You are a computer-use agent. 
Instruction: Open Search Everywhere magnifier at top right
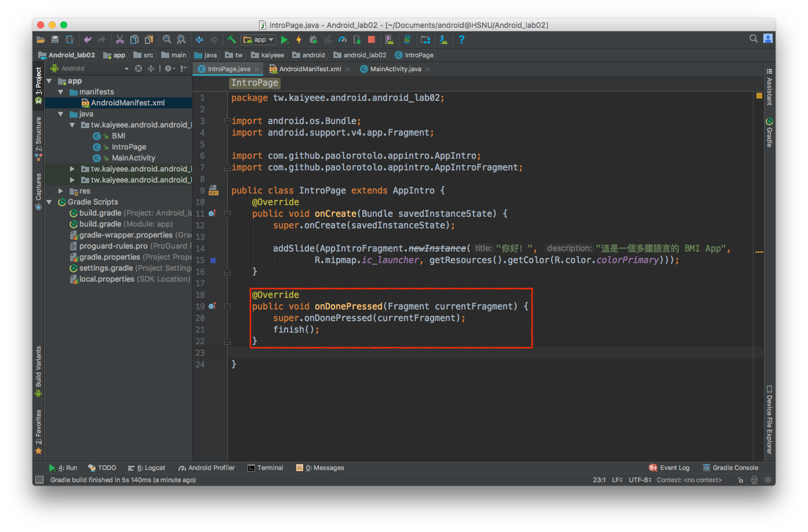click(x=754, y=38)
